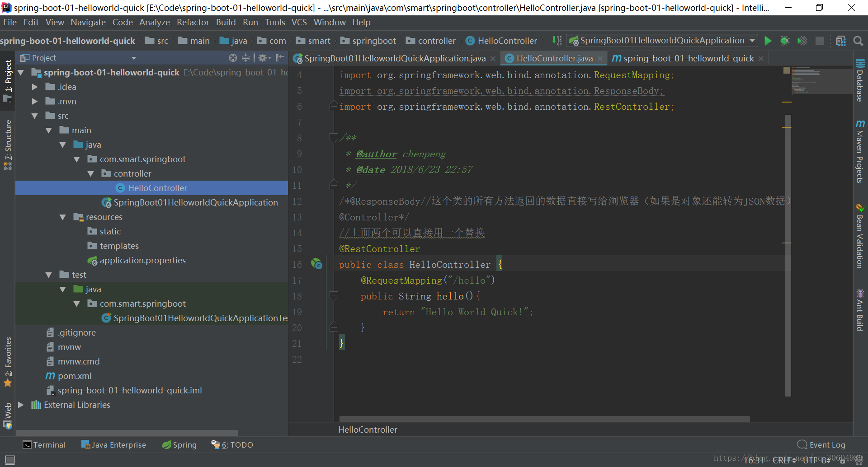This screenshot has width=868, height=467.
Task: Click the editor horizontal scrollbar
Action: click(544, 419)
